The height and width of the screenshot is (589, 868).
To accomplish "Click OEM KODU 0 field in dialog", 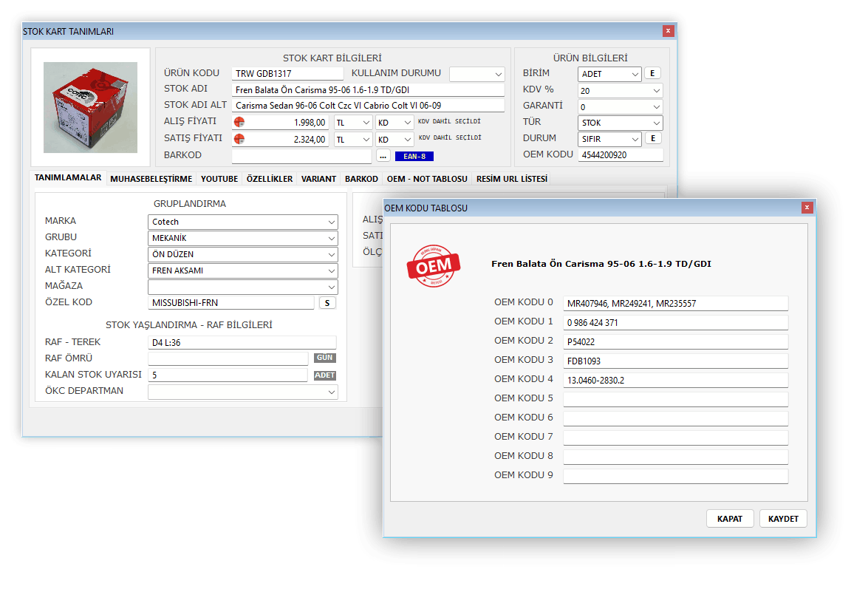I will (x=675, y=303).
